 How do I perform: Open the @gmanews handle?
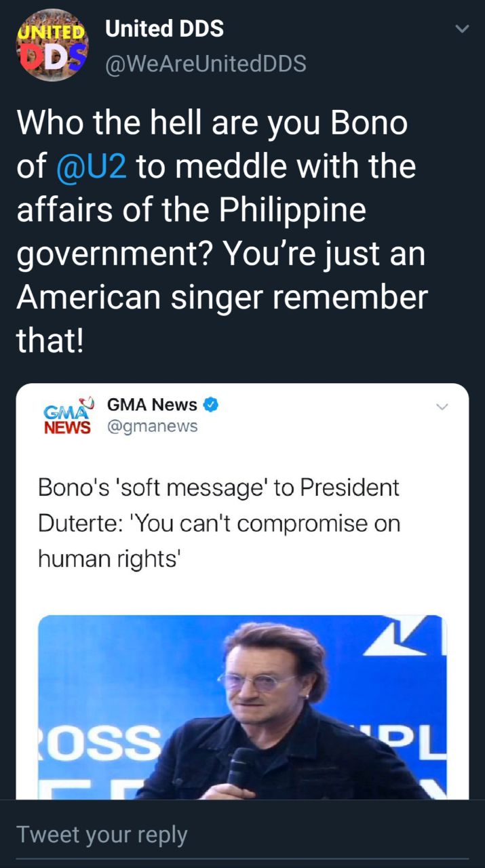[153, 427]
